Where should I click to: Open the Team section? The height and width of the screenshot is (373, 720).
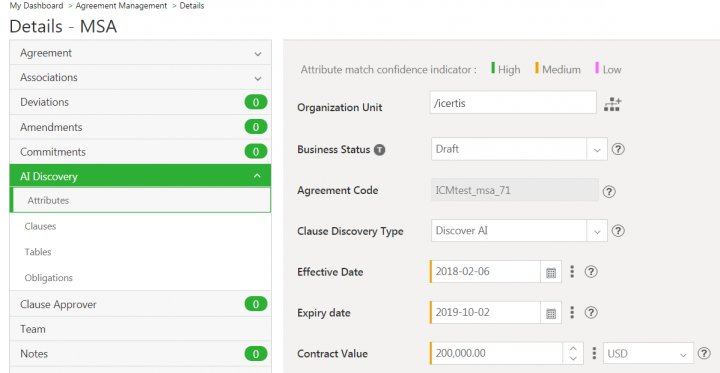click(x=141, y=329)
